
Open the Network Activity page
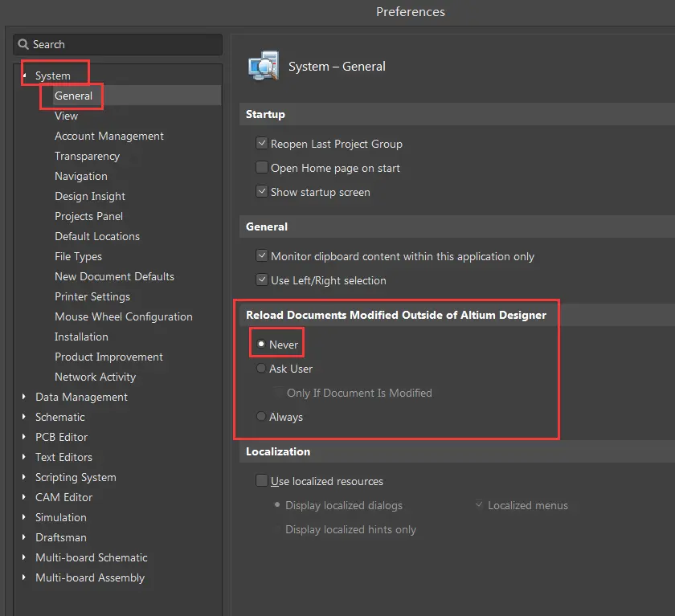(95, 377)
